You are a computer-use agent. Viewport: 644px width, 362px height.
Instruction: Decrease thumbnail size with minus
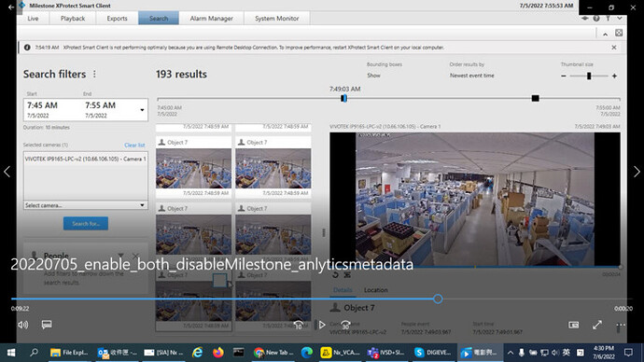(564, 76)
